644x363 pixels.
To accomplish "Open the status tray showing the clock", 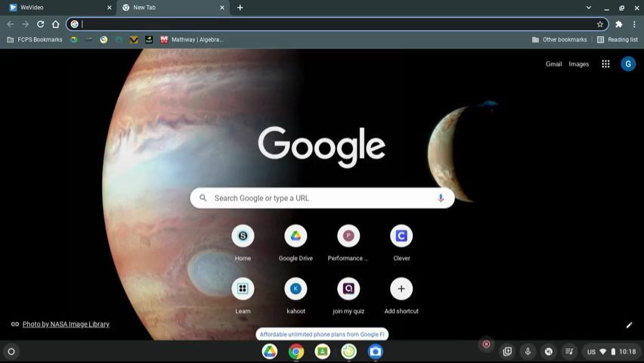I will pyautogui.click(x=611, y=352).
